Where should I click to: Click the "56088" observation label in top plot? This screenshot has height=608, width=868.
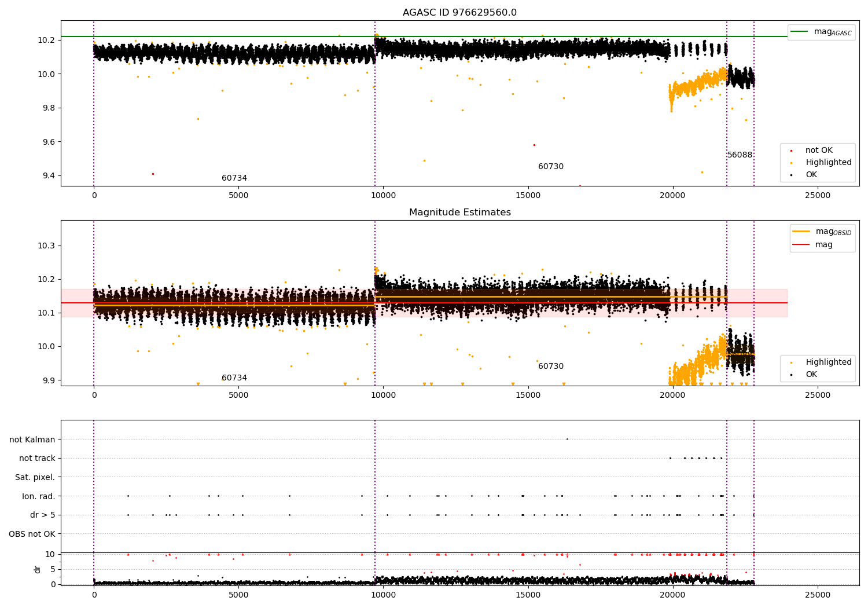click(x=740, y=155)
